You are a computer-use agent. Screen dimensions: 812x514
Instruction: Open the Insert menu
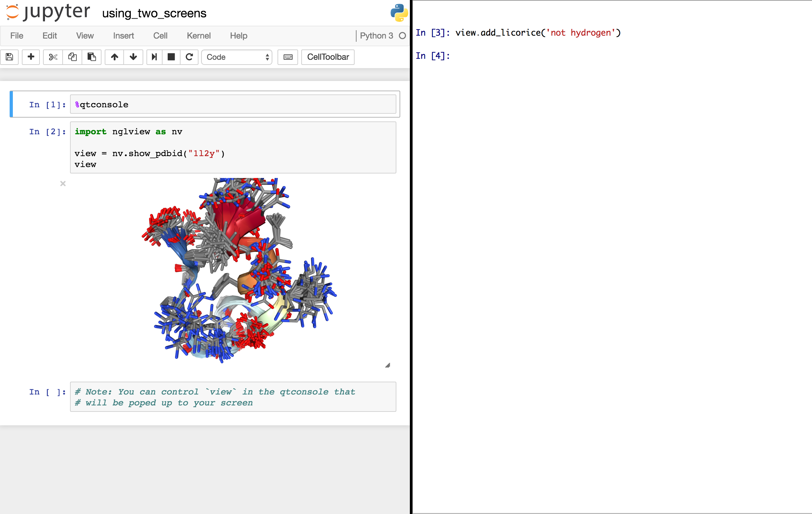coord(123,36)
